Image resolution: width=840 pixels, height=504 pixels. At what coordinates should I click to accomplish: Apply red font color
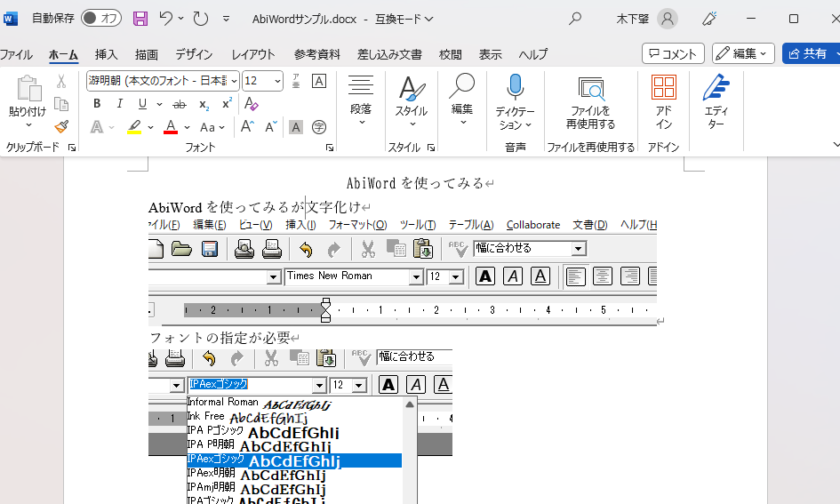click(171, 127)
